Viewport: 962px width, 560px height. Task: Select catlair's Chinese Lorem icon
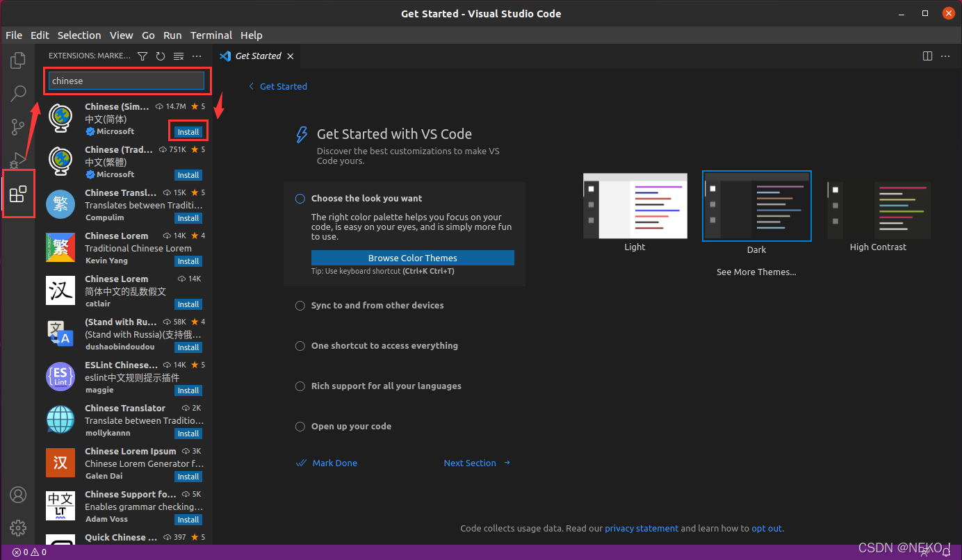coord(60,290)
